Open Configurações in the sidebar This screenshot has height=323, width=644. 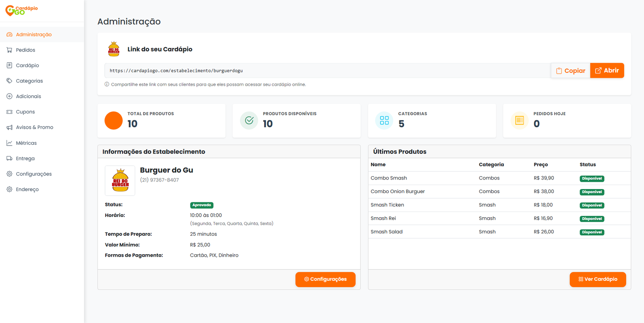point(34,174)
